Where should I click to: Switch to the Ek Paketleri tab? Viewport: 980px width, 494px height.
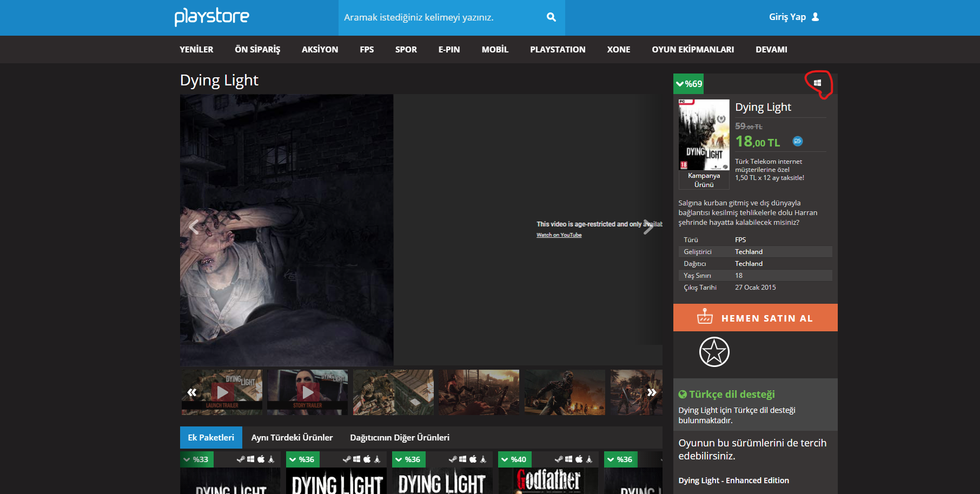click(211, 438)
